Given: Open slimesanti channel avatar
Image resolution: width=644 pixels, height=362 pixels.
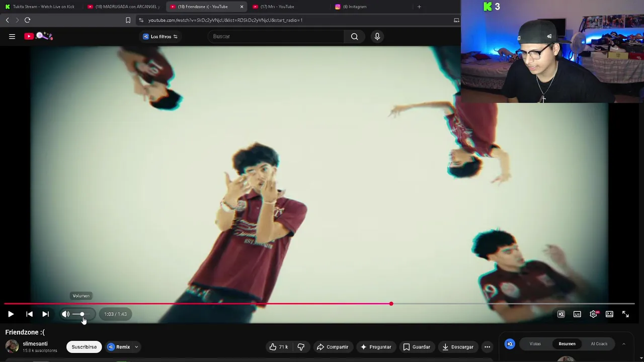Looking at the screenshot, I should 12,346.
